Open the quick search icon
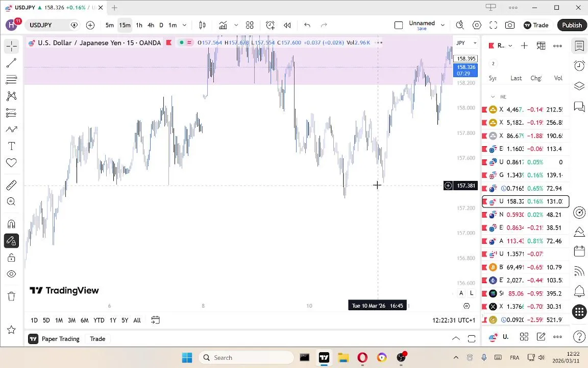588x368 pixels. click(x=460, y=25)
